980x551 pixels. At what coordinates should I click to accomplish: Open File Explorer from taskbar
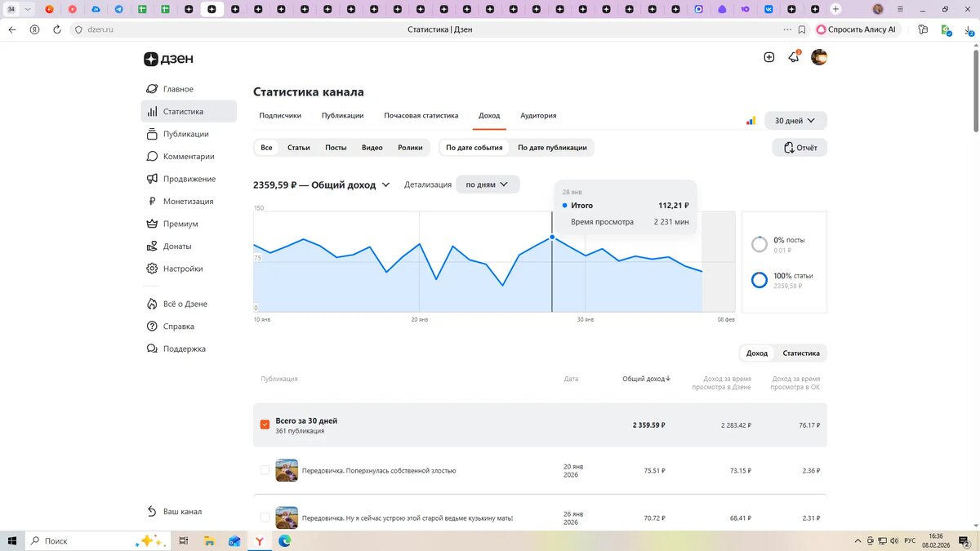tap(209, 540)
